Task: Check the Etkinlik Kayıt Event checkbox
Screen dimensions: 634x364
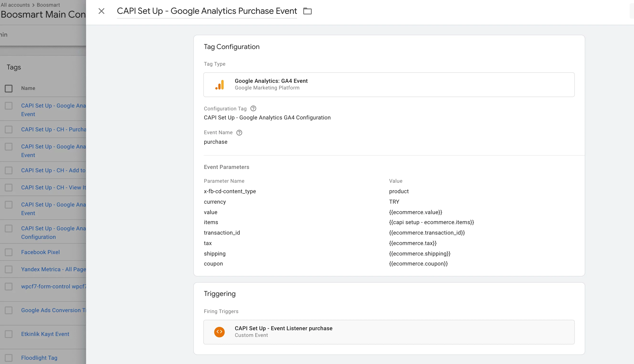Action: 9,334
